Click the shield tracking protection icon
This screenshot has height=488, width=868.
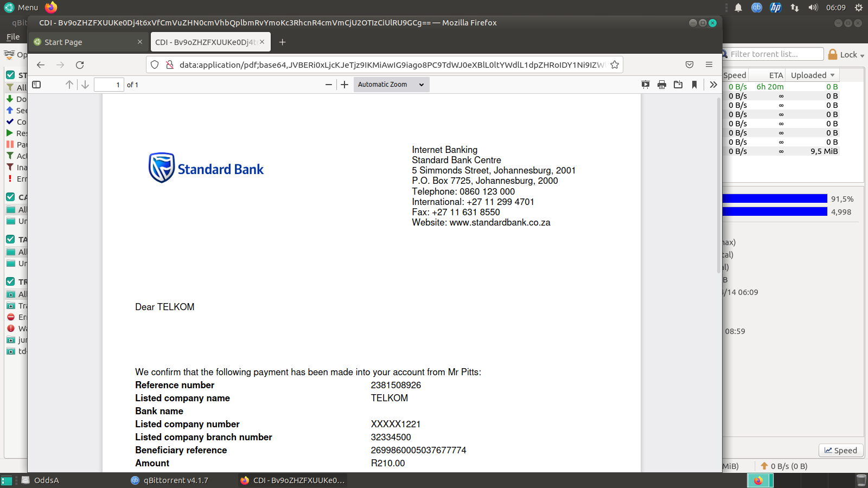[x=155, y=65]
